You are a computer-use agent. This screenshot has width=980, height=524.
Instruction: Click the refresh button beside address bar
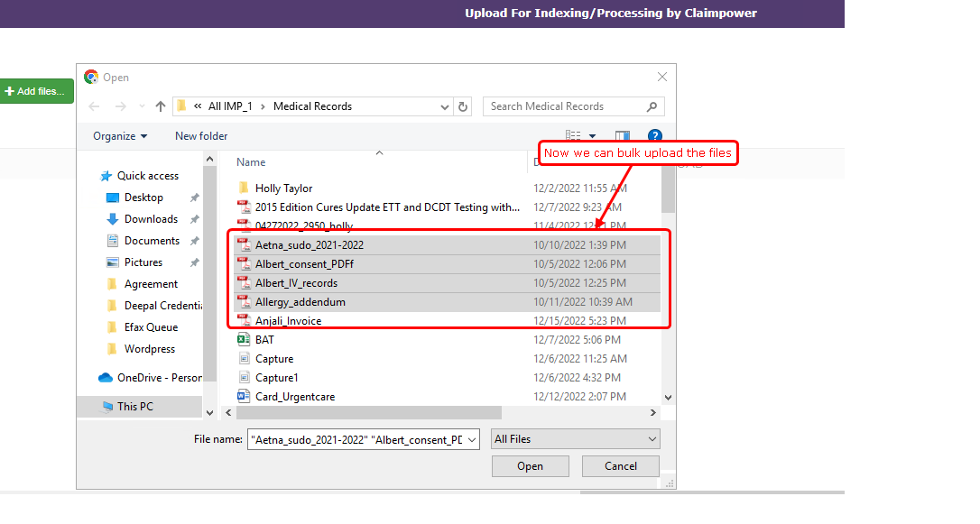click(x=464, y=106)
